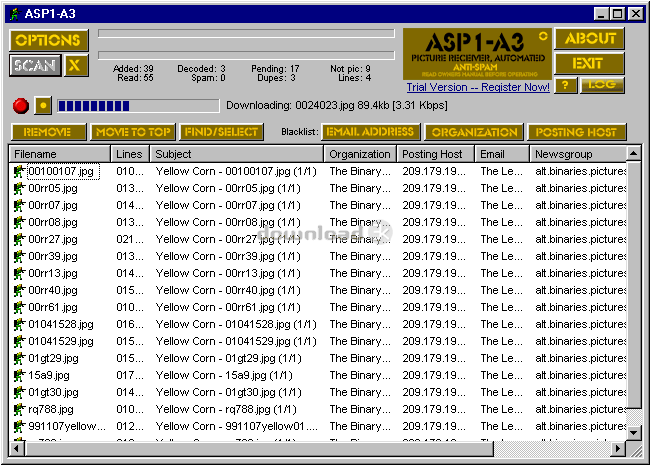
Task: Select filename 00rr27.jpg
Action: coord(53,239)
